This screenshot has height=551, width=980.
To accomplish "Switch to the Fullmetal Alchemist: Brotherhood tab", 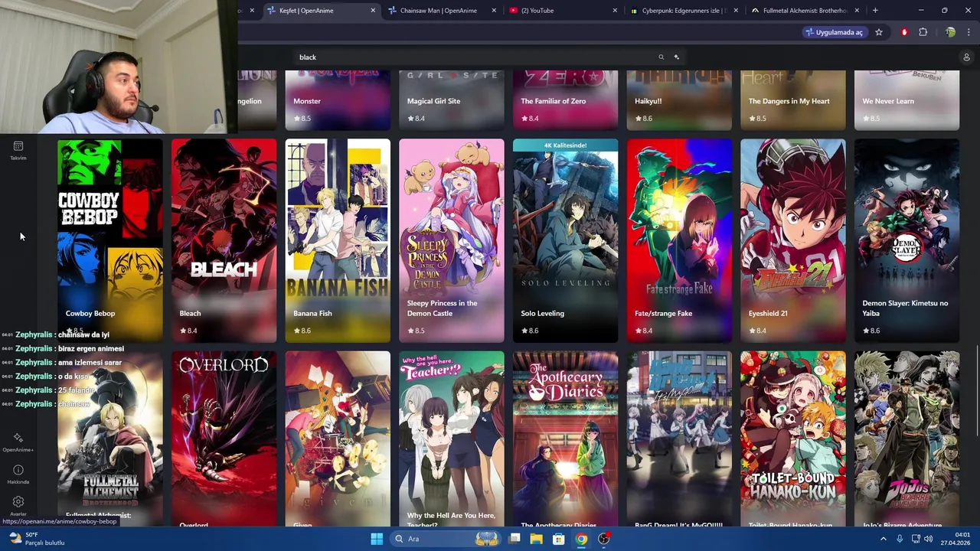I will (x=805, y=11).
